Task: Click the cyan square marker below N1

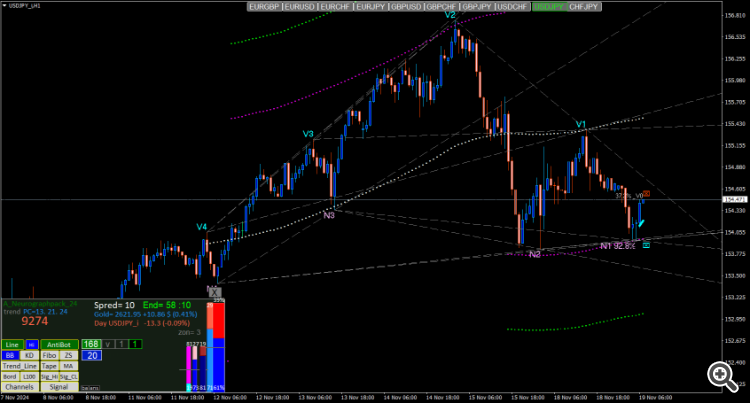Action: 646,245
